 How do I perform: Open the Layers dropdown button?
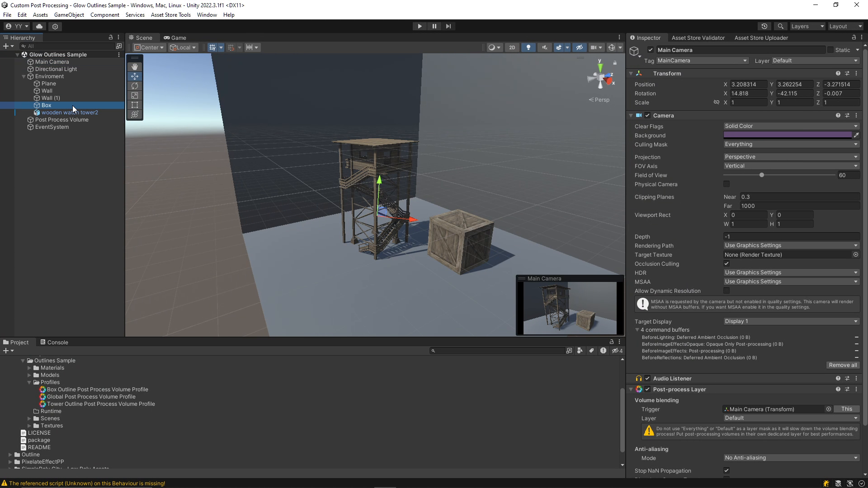tap(807, 26)
